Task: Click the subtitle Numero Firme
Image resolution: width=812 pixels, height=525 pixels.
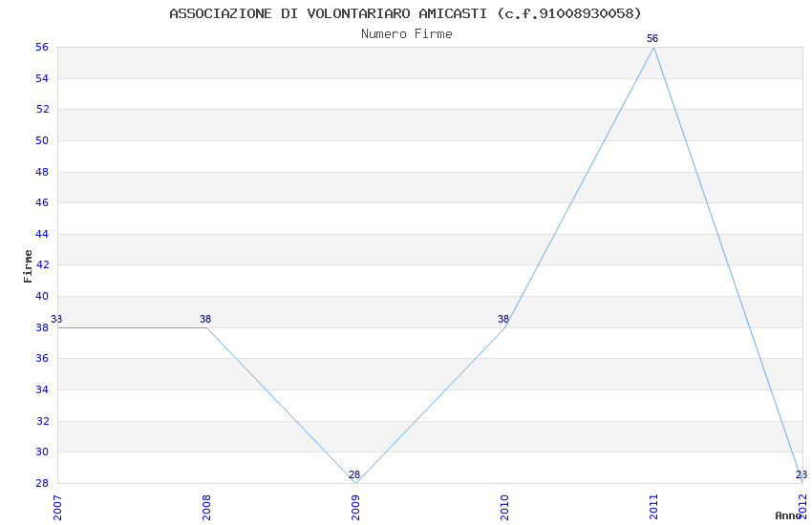Action: click(407, 34)
